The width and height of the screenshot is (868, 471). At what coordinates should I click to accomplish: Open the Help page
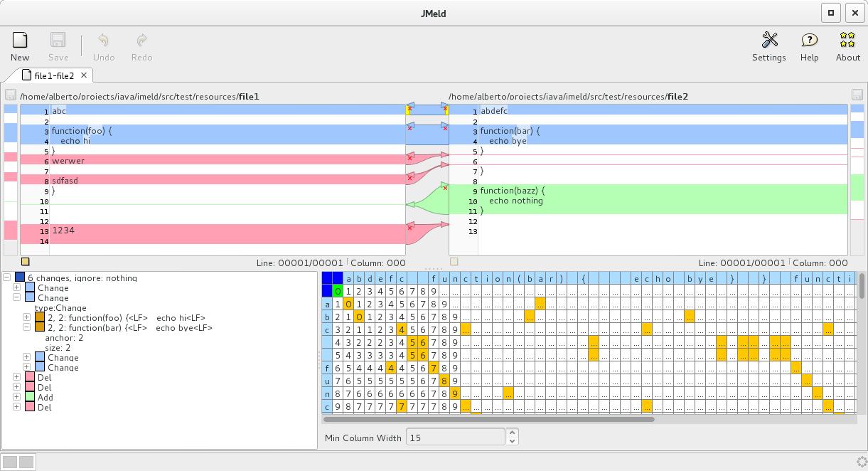point(809,47)
